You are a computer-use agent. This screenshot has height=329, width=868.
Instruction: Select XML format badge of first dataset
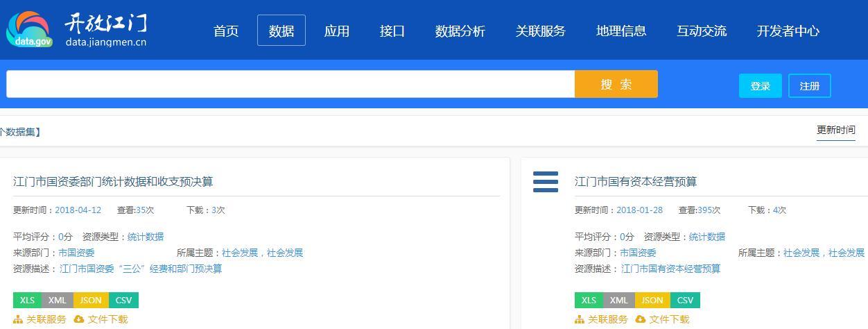(x=57, y=300)
